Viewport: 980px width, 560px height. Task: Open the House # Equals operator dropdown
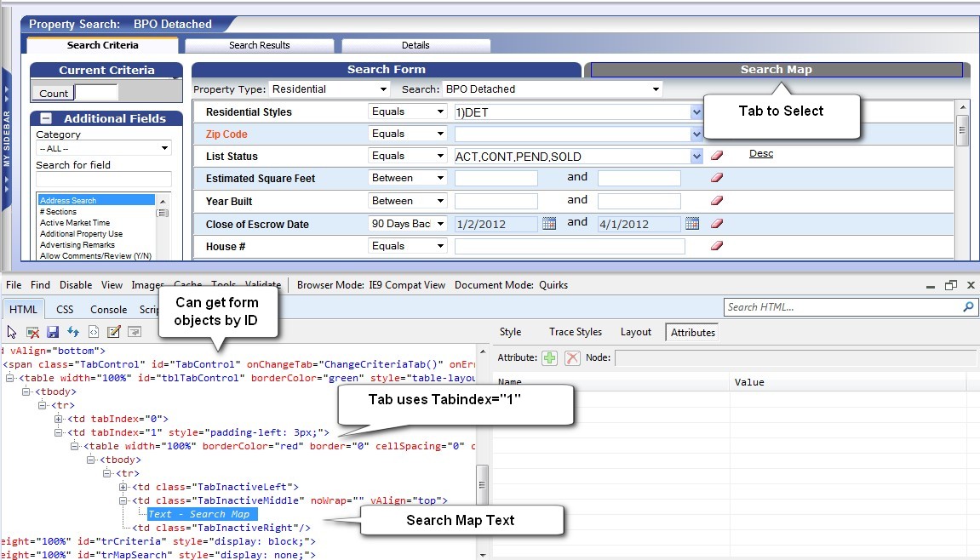408,246
